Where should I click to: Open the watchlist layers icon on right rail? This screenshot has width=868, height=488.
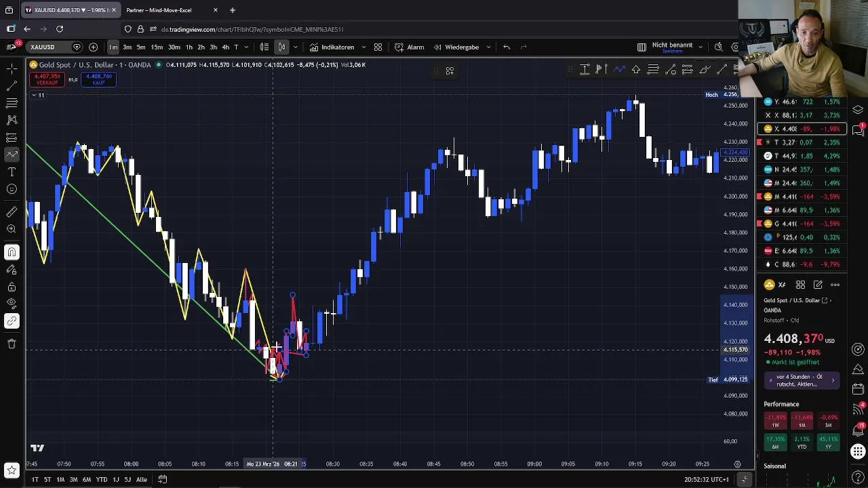click(858, 110)
